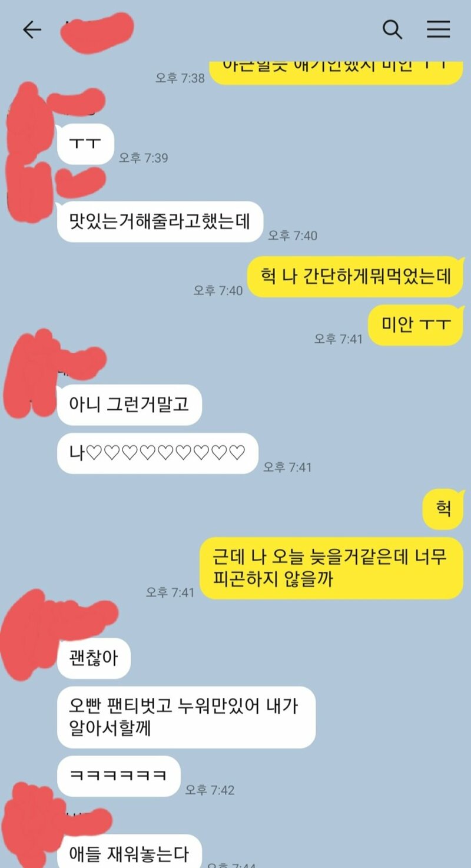Viewport: 471px width, 868px height.
Task: Select the 'ㅜㅜ' white message bubble
Action: click(x=85, y=144)
